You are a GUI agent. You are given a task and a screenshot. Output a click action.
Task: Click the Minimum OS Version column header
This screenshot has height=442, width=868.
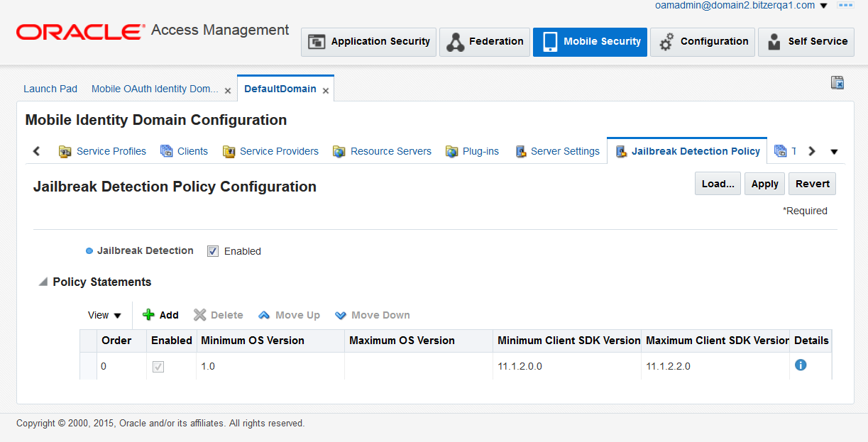pyautogui.click(x=270, y=341)
